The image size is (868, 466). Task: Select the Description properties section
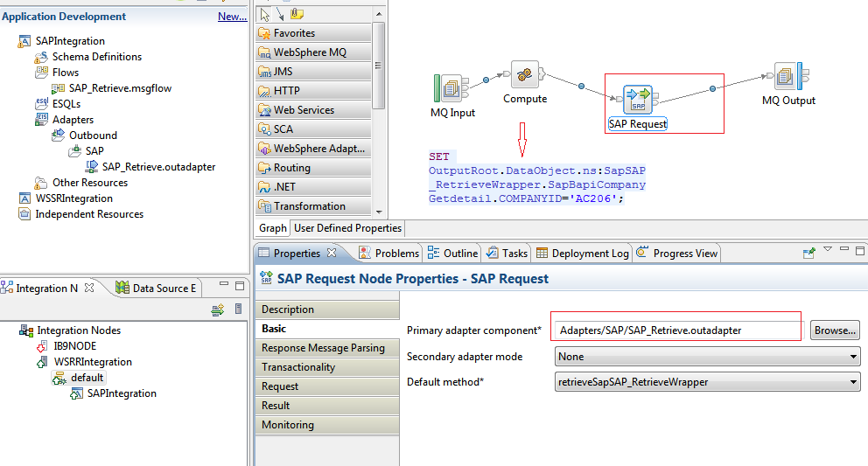coord(327,310)
